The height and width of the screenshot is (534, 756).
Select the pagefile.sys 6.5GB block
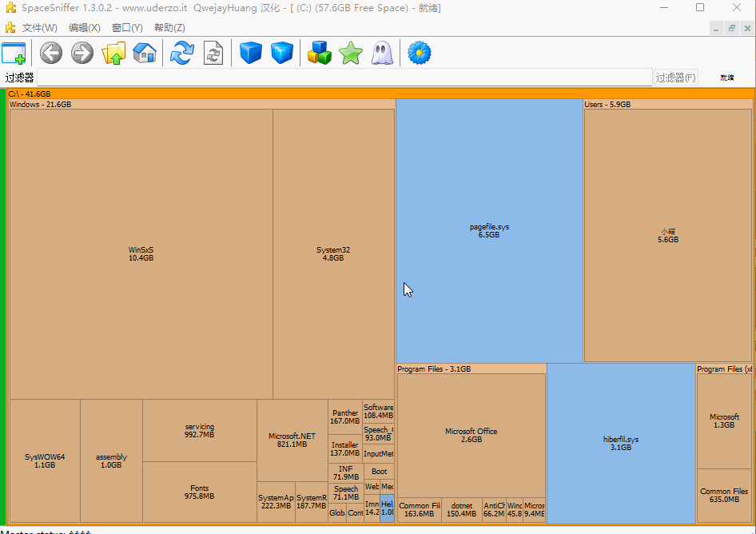coord(489,230)
